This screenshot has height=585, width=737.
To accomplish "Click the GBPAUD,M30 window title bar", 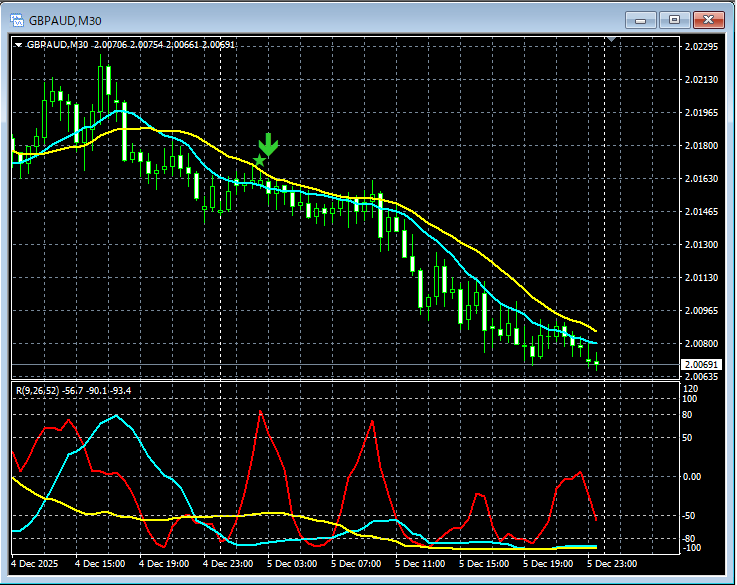I will click(300, 19).
